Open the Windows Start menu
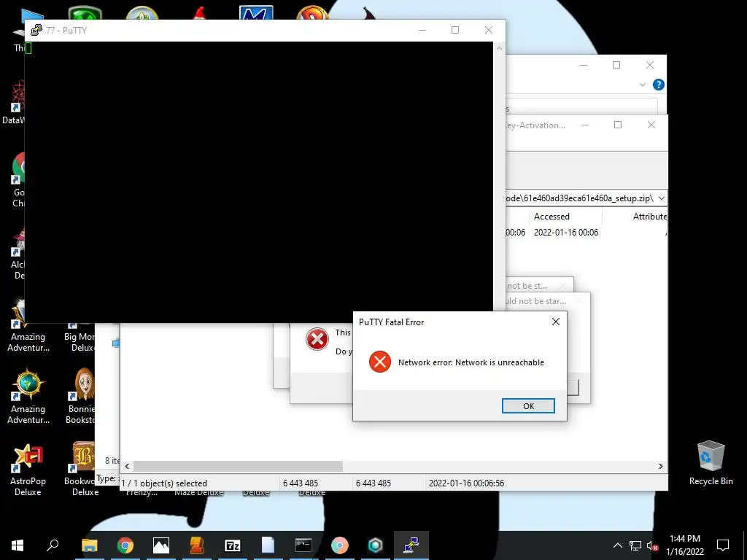 [18, 545]
